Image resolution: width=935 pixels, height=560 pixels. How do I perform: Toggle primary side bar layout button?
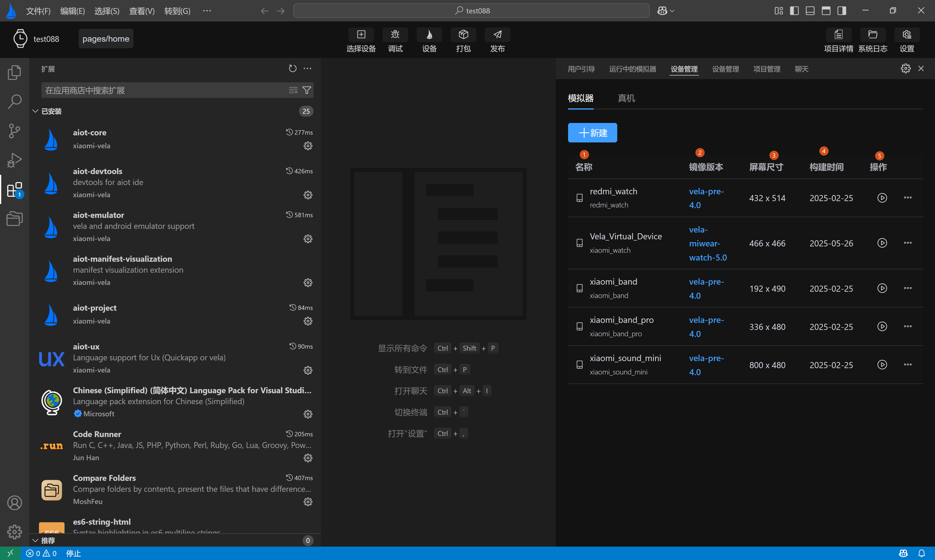tap(794, 10)
